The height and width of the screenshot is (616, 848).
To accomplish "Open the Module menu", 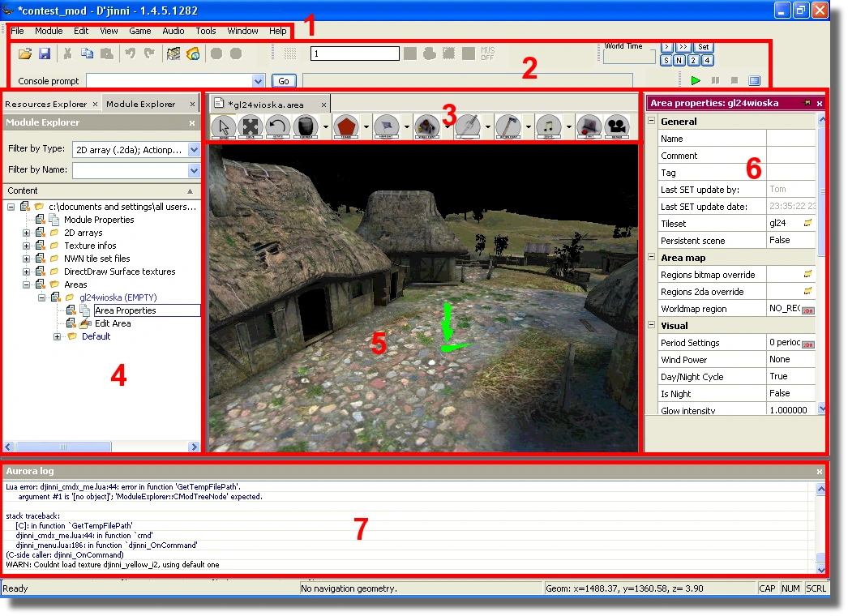I will (x=49, y=31).
